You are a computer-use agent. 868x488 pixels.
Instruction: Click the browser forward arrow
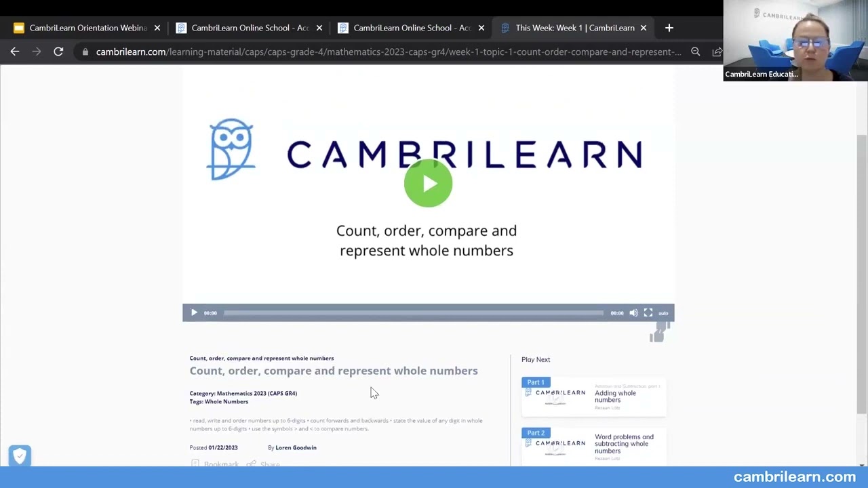37,52
